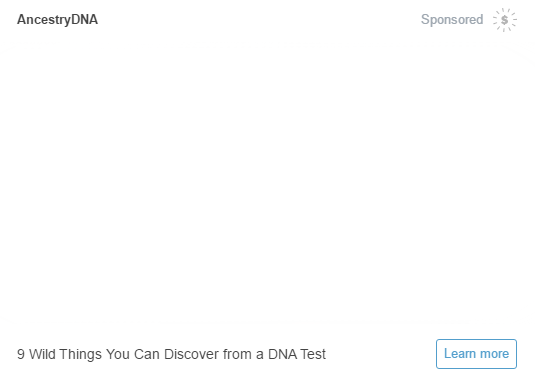Click the dollar sign sponsored icon
Screen dimensions: 535x381
click(x=505, y=20)
